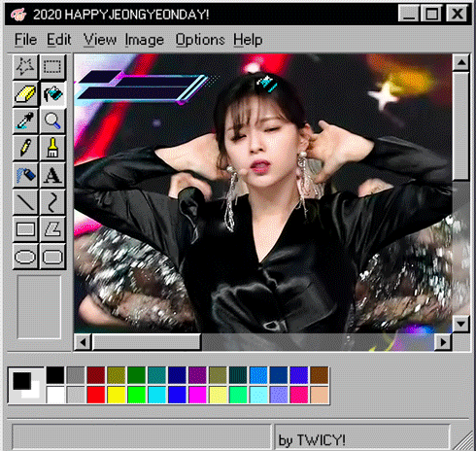Pick the navy blue color swatch
The height and width of the screenshot is (451, 476).
(x=177, y=375)
